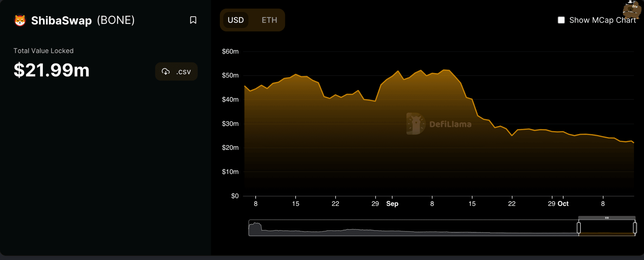Grab the grip bar above range selector
Screen dimensions: 644x260
coord(607,218)
